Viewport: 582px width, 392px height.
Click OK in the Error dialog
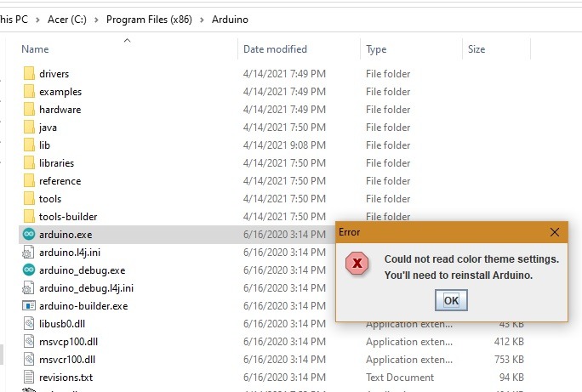[451, 300]
